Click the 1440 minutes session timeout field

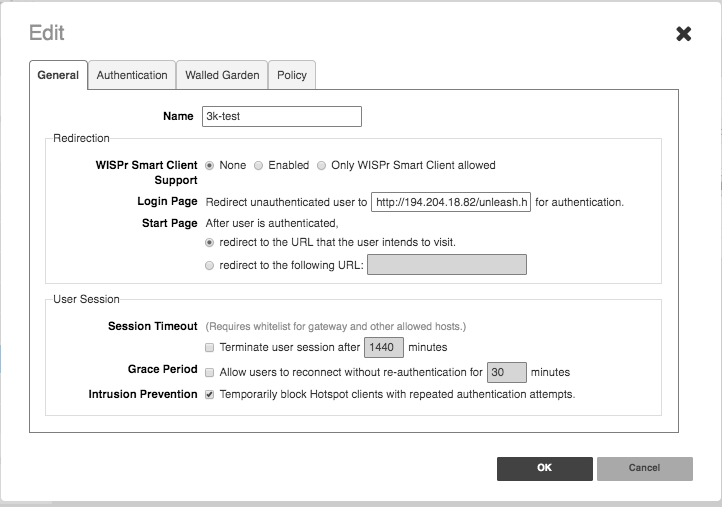383,348
